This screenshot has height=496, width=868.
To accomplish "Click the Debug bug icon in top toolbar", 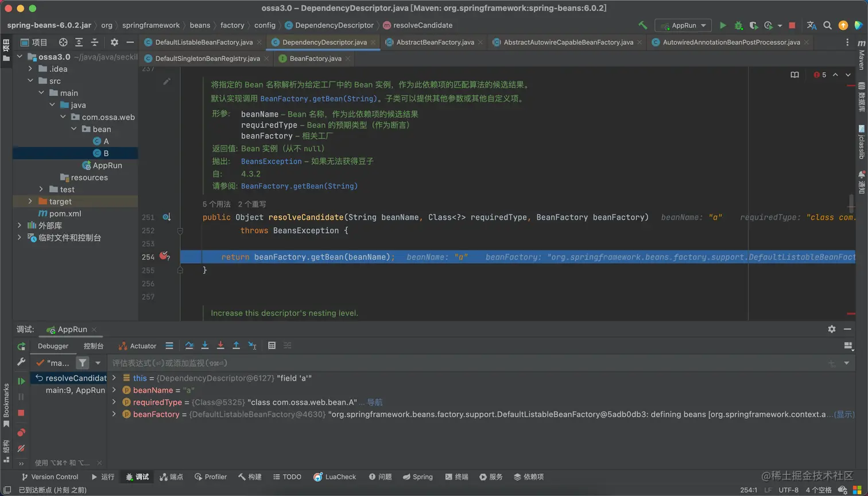I will coord(738,25).
